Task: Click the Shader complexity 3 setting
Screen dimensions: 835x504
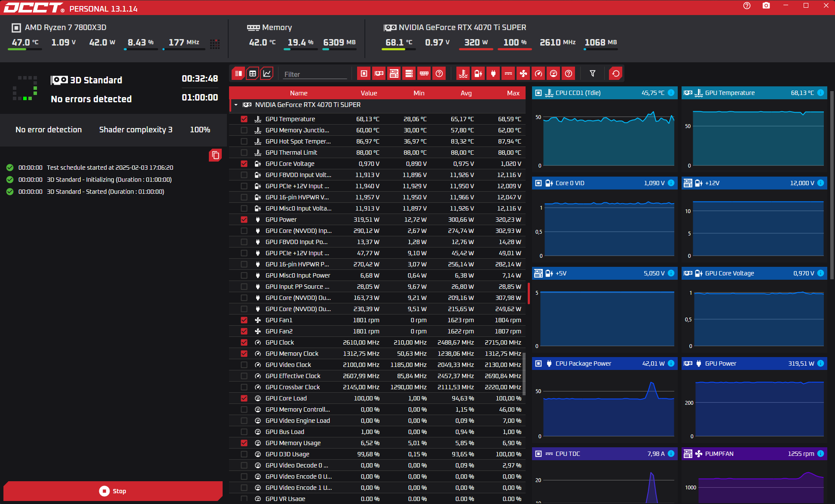Action: [x=136, y=130]
